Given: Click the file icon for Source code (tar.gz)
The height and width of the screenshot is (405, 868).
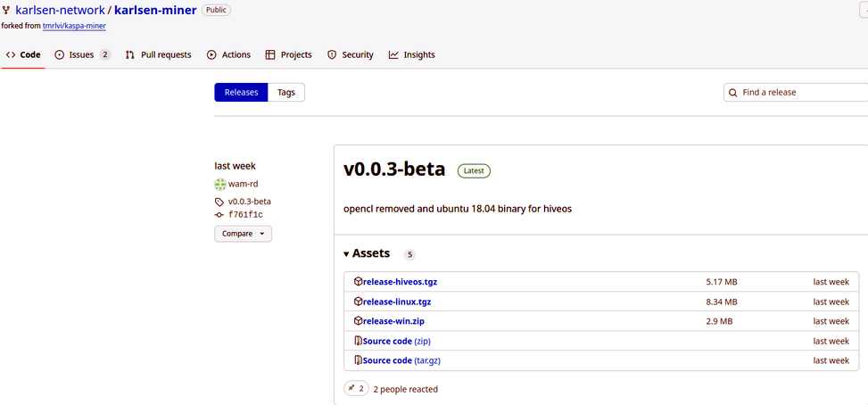Looking at the screenshot, I should (358, 360).
